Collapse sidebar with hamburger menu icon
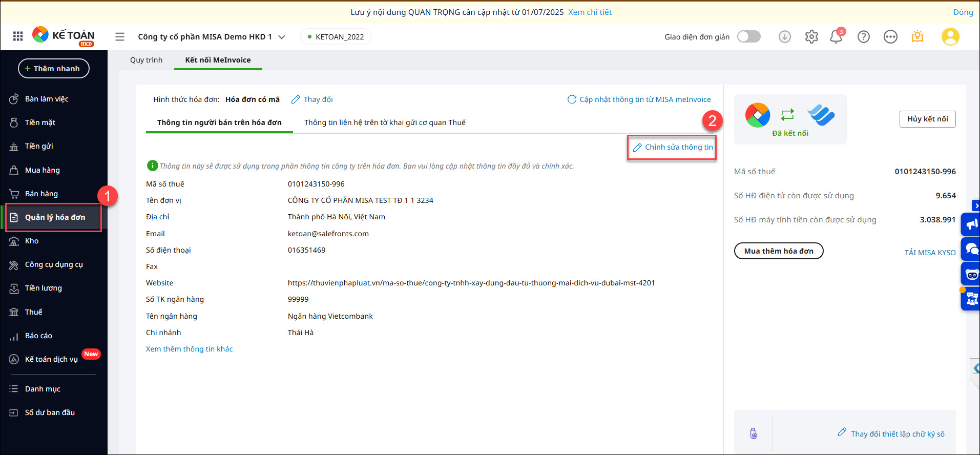Screen dimensions: 980x455 pos(120,37)
